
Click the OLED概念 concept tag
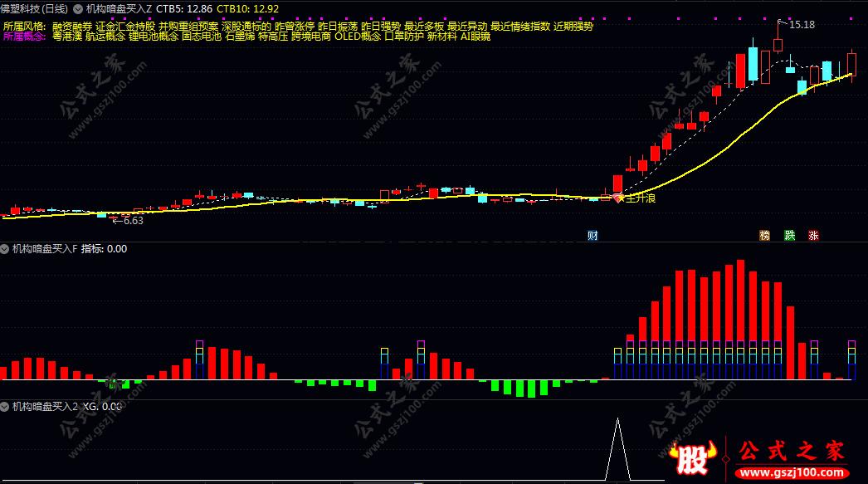coord(358,36)
